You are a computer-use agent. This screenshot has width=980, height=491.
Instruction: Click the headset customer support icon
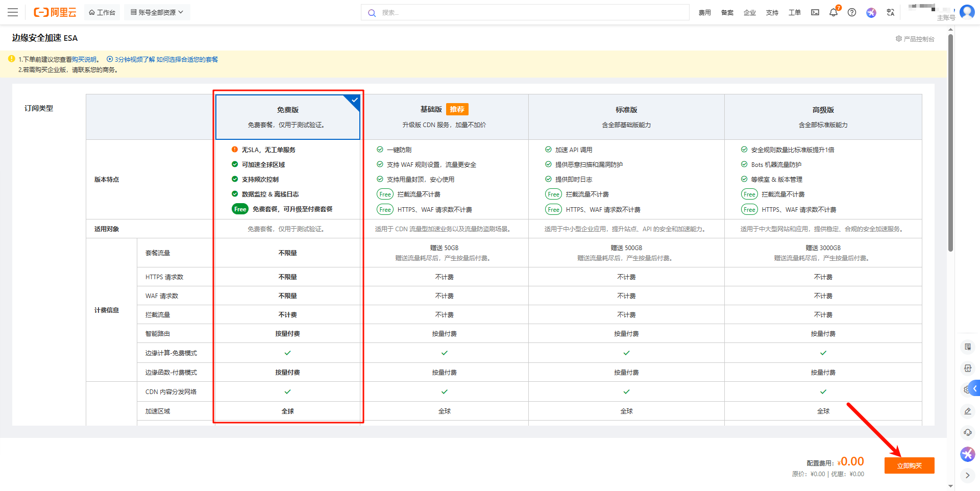click(967, 433)
